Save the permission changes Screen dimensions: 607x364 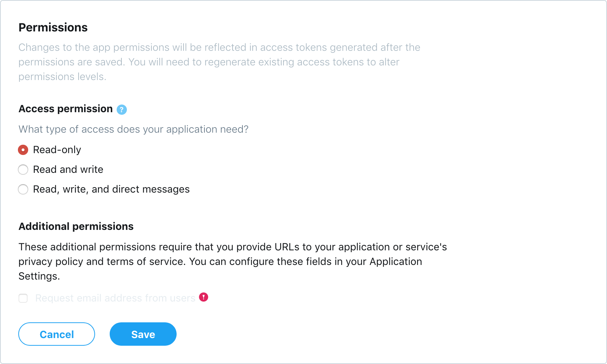coord(143,334)
